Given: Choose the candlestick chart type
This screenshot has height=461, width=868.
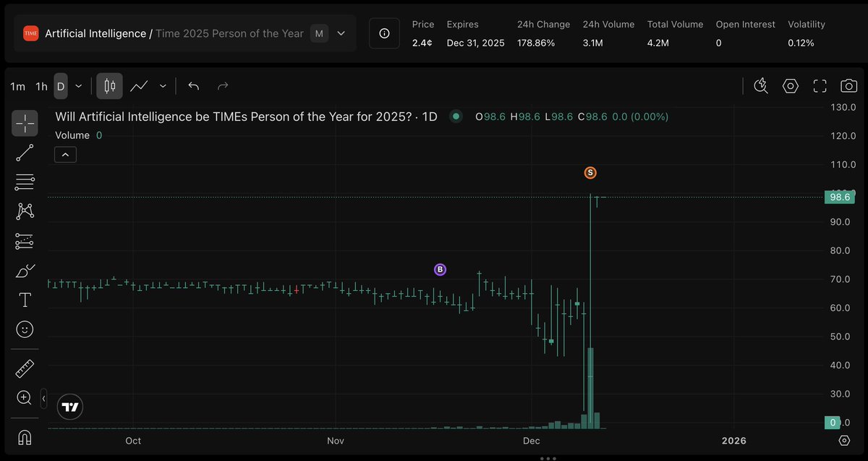Looking at the screenshot, I should [110, 86].
